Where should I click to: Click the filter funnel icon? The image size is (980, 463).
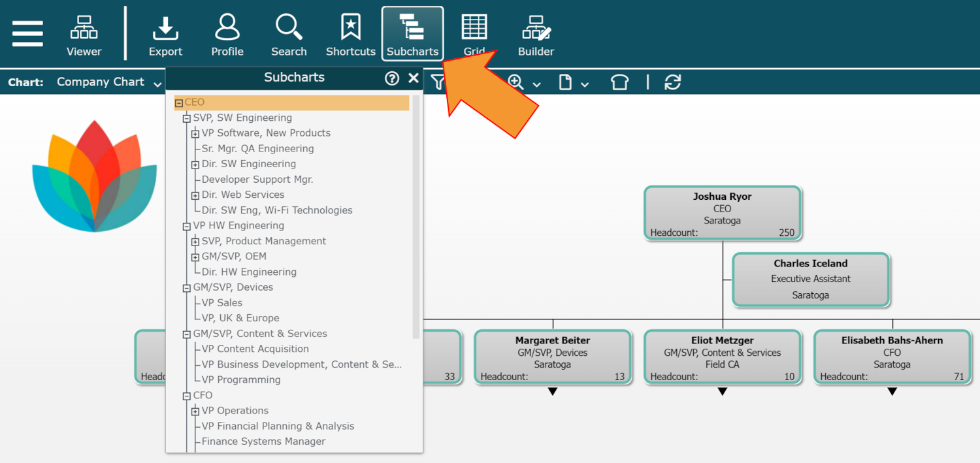point(438,82)
